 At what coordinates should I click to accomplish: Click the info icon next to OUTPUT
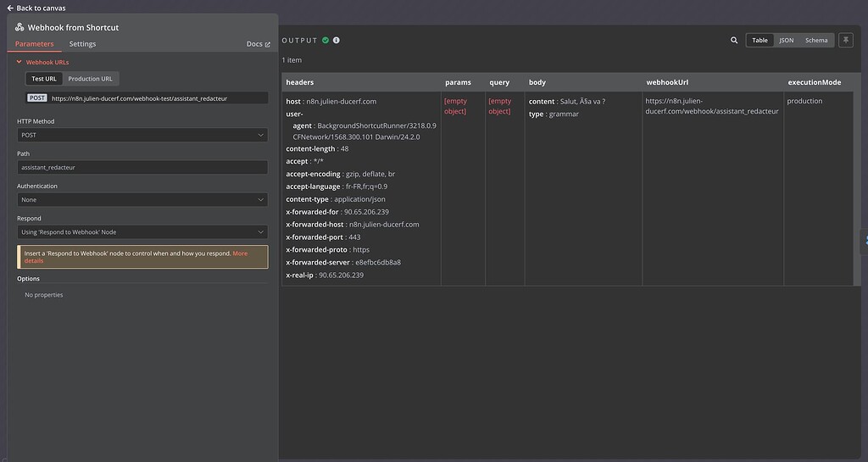pyautogui.click(x=337, y=40)
